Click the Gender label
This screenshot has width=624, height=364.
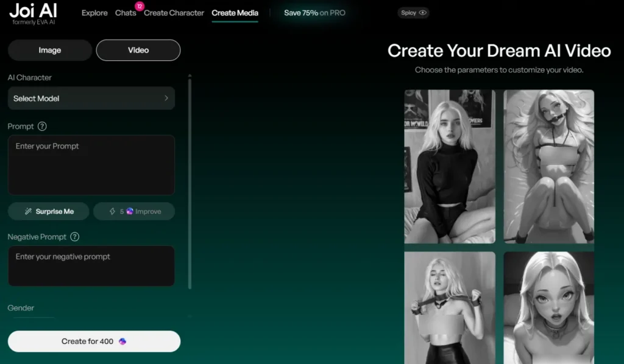coord(21,308)
